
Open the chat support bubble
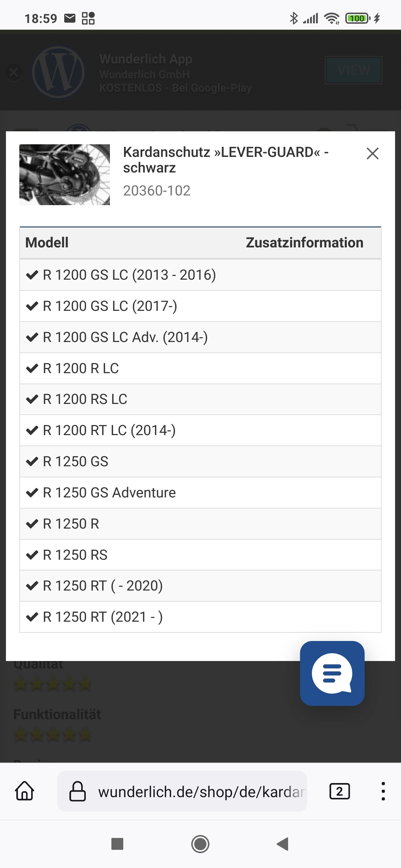tap(332, 673)
